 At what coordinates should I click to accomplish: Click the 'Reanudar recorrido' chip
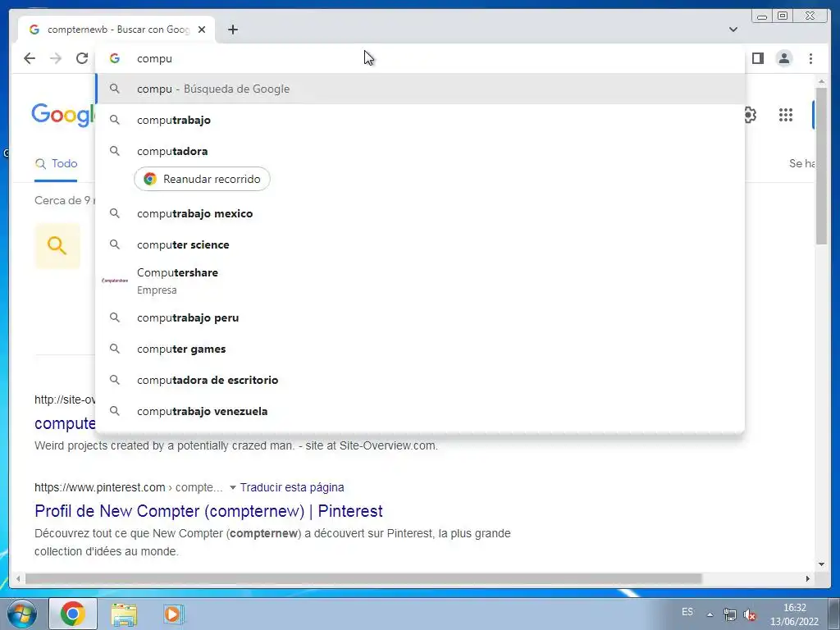pyautogui.click(x=202, y=179)
